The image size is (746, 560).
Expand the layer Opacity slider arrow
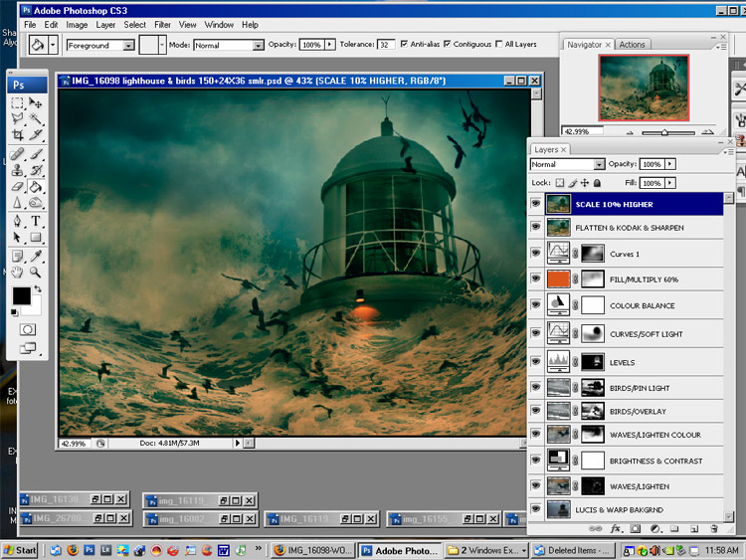click(x=669, y=164)
